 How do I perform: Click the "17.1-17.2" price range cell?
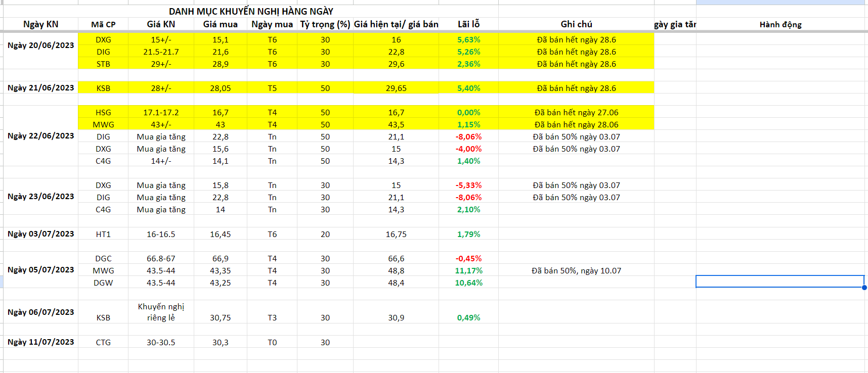coord(161,112)
